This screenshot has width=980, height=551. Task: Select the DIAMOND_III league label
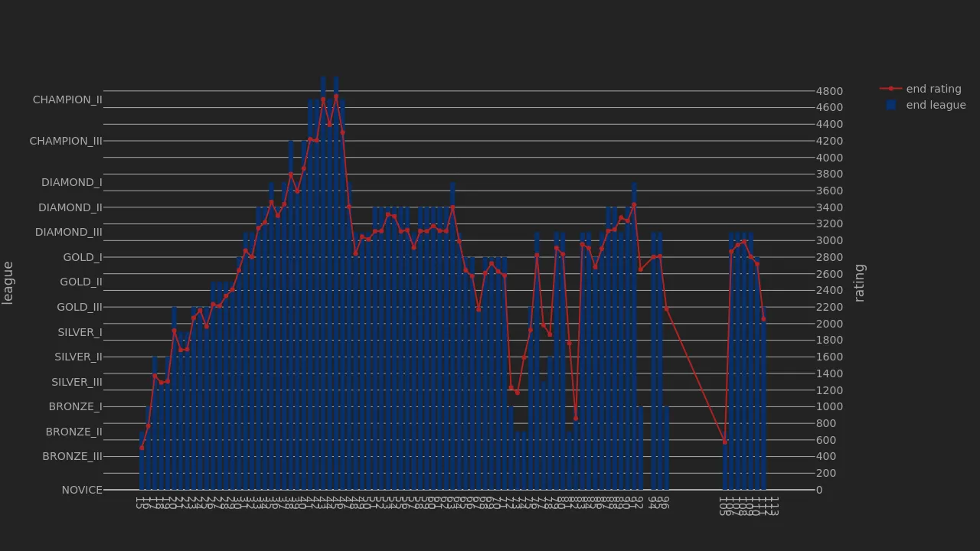tap(69, 232)
